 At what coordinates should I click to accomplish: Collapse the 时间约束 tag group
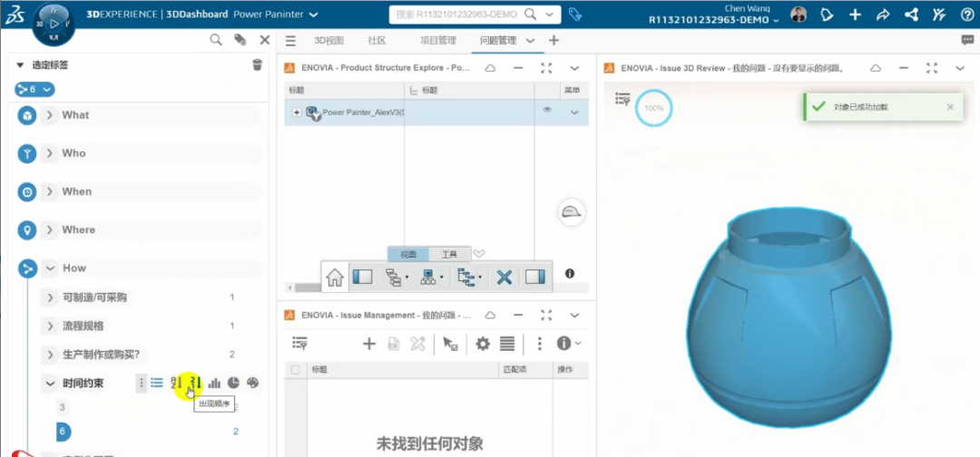pos(49,384)
